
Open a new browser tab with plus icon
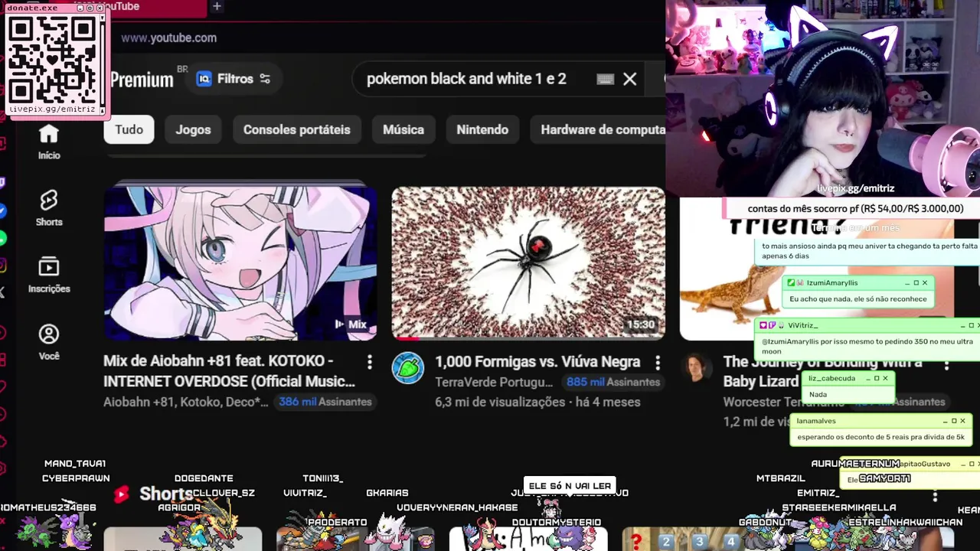[217, 6]
